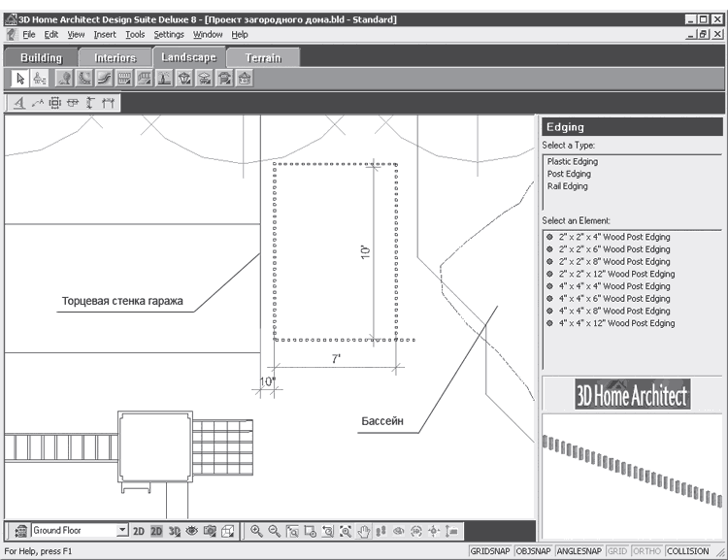Select the text annotation tool with the A icon
728x560 pixels.
coord(19,103)
